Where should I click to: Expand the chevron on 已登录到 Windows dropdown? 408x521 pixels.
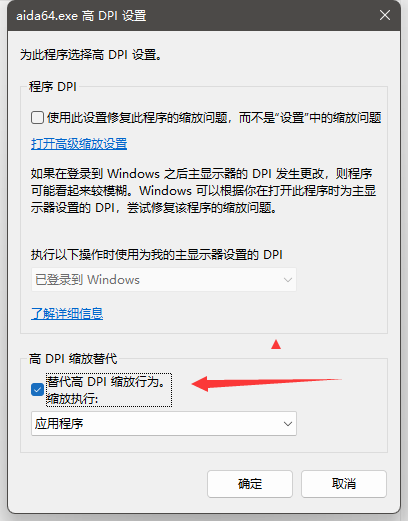[x=288, y=280]
